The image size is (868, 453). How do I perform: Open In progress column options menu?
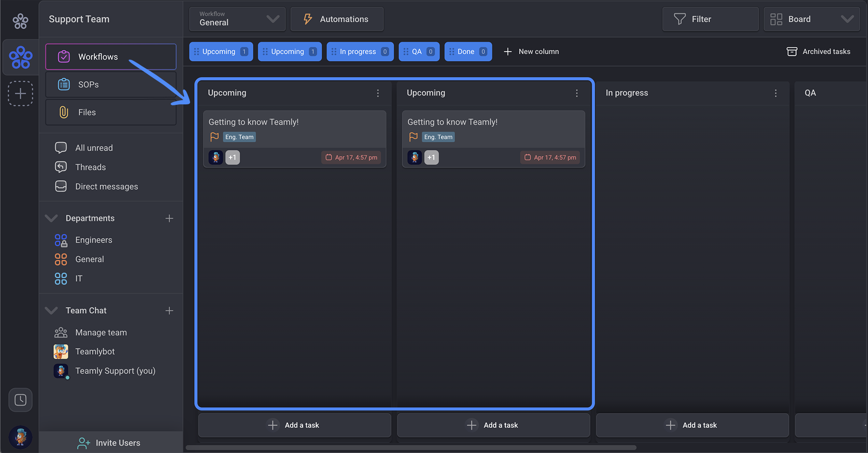tap(776, 93)
